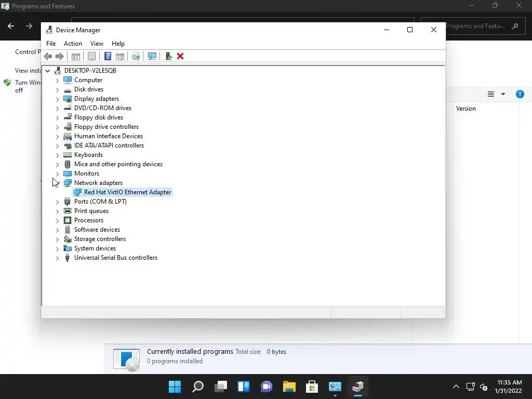This screenshot has height=399, width=532.
Task: Expand the Universal Serial Bus controllers category
Action: [57, 258]
